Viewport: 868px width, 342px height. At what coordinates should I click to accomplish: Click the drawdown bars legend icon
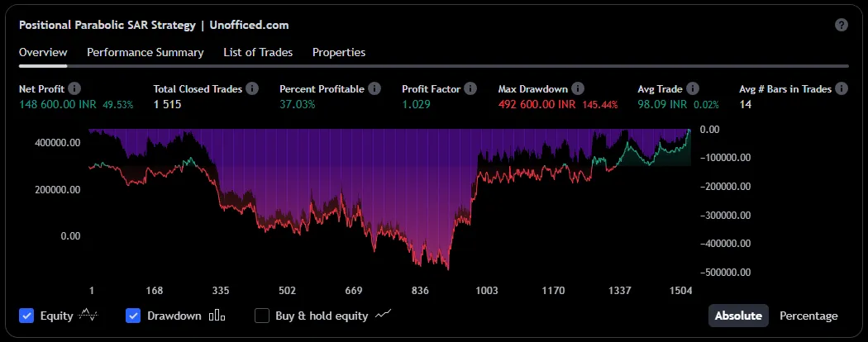(x=217, y=316)
